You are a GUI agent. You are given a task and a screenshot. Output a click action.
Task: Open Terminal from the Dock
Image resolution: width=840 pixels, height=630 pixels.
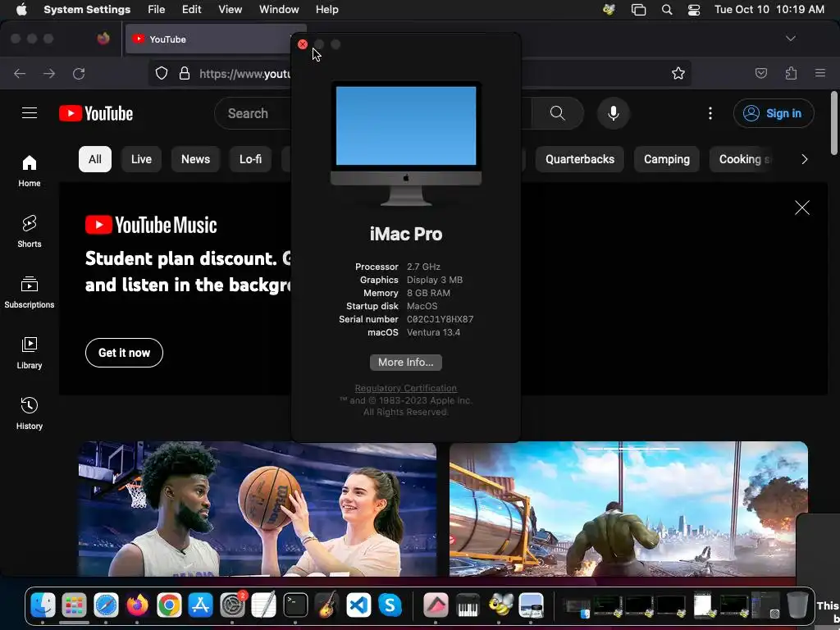click(295, 605)
